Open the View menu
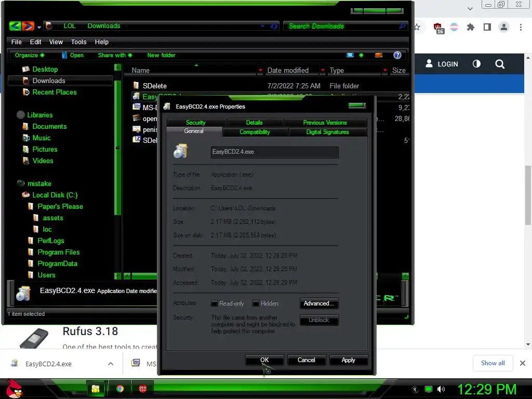Viewport: 532px width, 399px height. (56, 42)
